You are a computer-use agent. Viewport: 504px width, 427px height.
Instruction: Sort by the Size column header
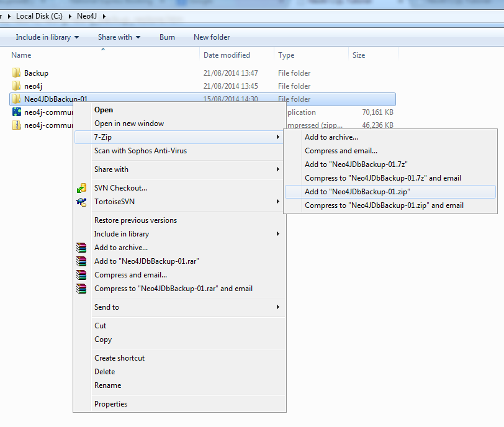[x=359, y=55]
